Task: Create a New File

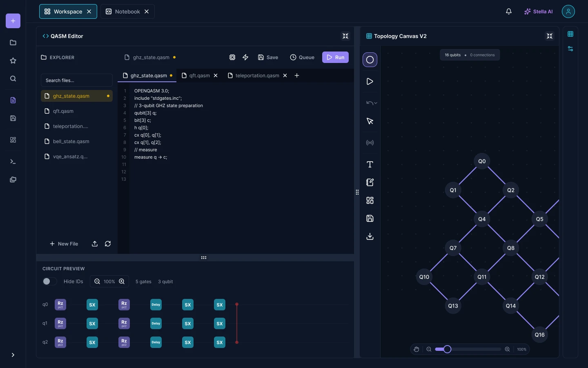Action: pyautogui.click(x=64, y=244)
